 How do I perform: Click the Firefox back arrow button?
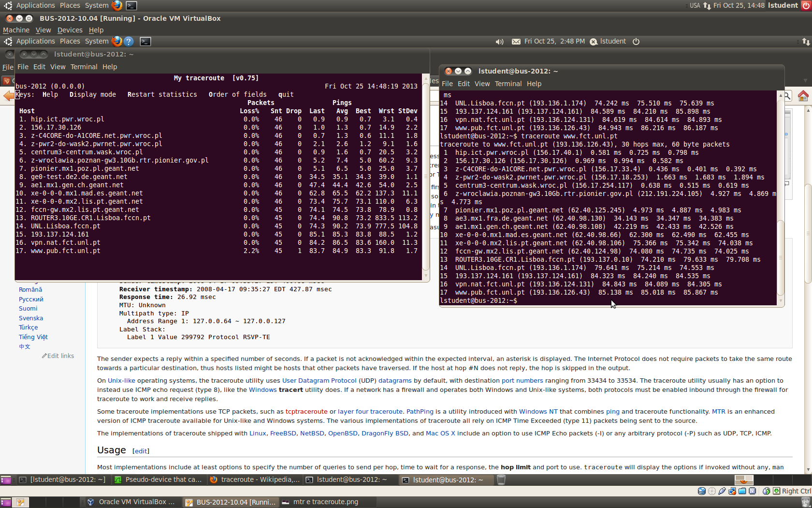pos(9,96)
